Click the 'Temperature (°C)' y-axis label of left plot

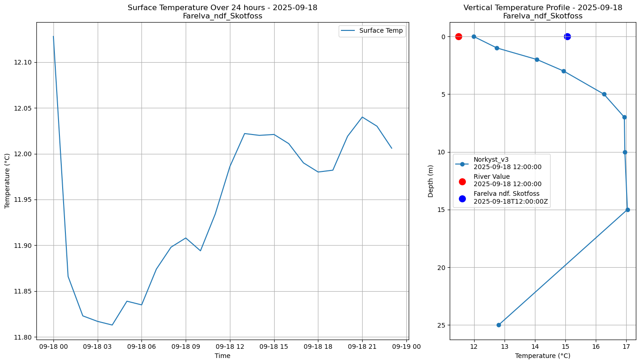point(7,180)
